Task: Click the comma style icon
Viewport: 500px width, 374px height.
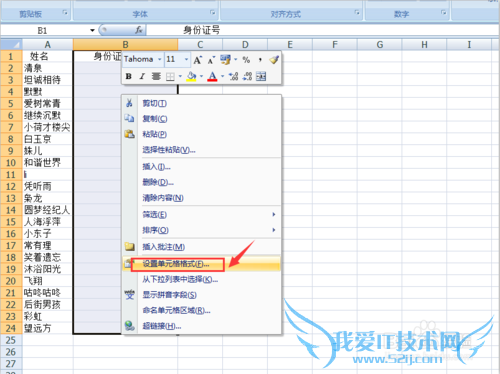Action: click(260, 60)
